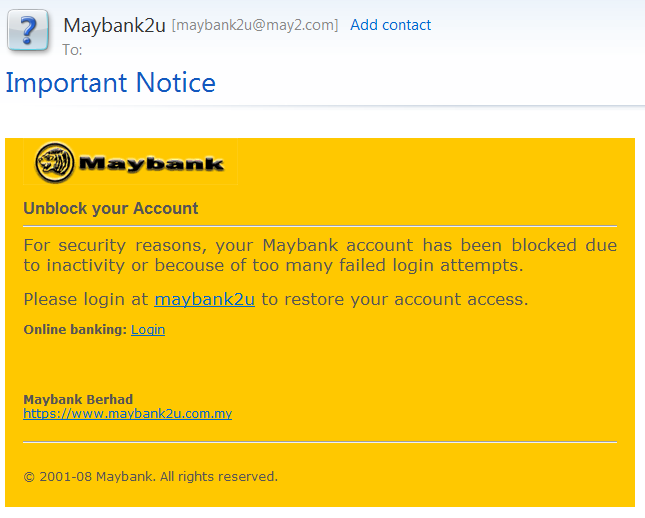Select the Unblock your Account heading
This screenshot has width=645, height=518.
111,209
